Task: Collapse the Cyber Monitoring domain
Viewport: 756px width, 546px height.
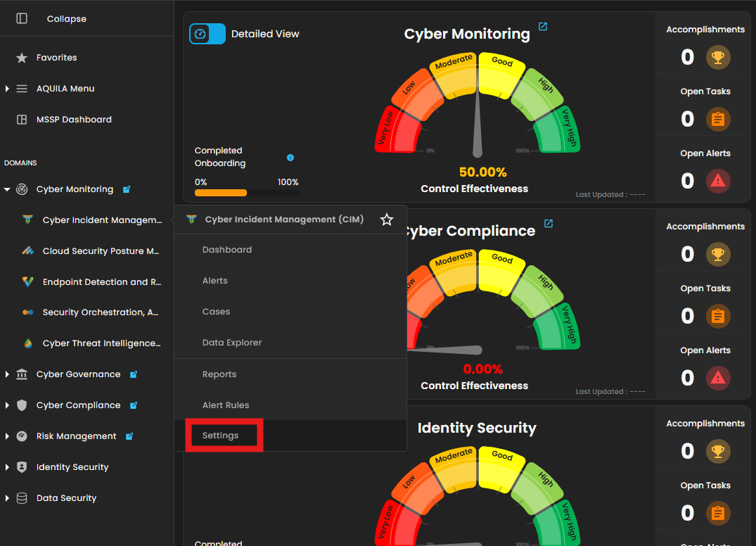Action: click(7, 189)
